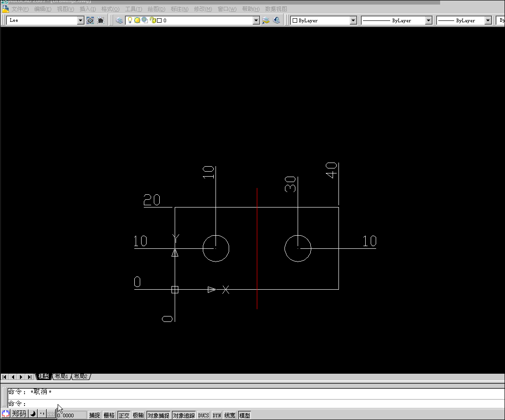This screenshot has height=420, width=505.
Task: Click the 模型 status bar button
Action: pyautogui.click(x=245, y=415)
